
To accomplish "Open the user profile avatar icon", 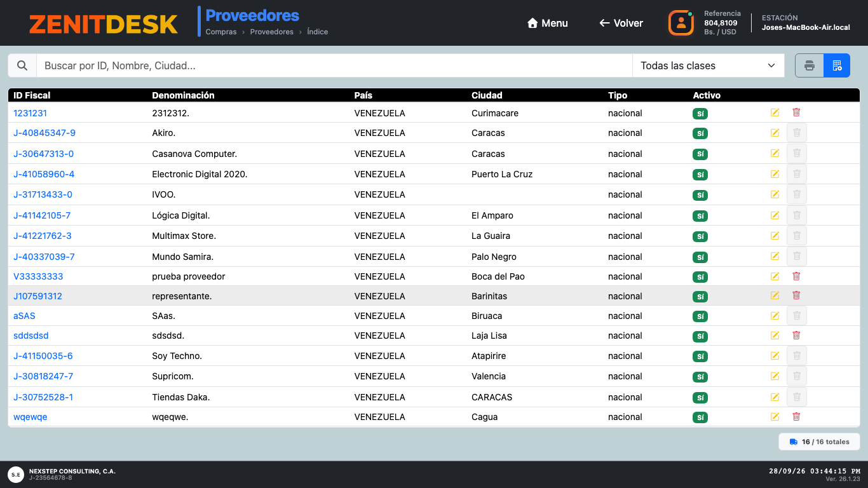I will click(681, 23).
